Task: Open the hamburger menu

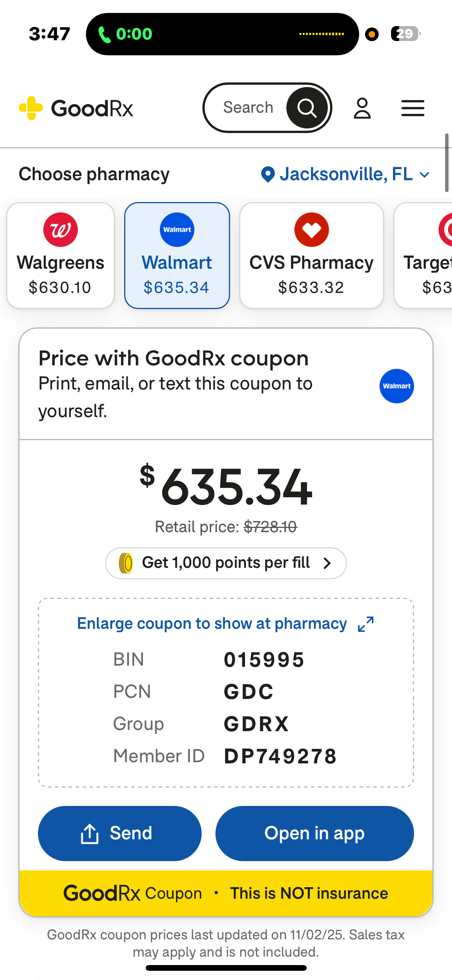Action: coord(413,108)
